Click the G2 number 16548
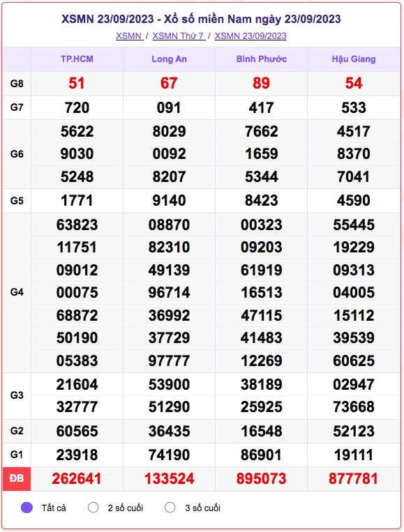The width and height of the screenshot is (404, 532). click(x=262, y=431)
